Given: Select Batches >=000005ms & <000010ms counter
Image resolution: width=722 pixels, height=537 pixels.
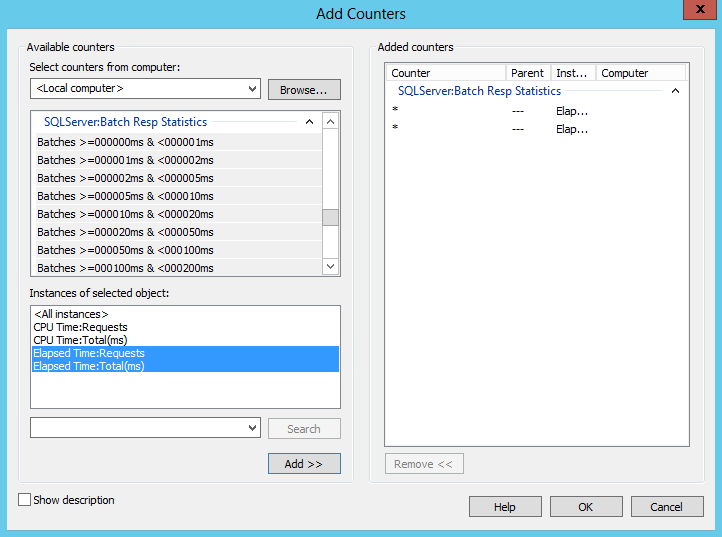Looking at the screenshot, I should (x=179, y=196).
